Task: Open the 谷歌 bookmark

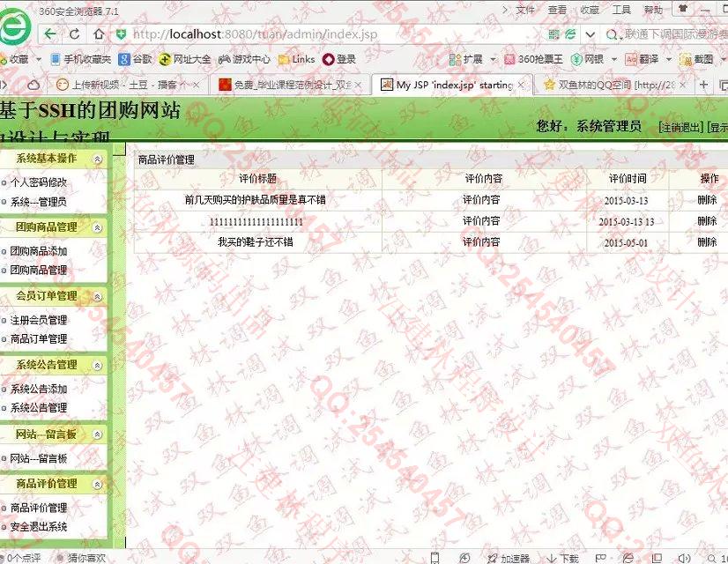Action: click(x=135, y=59)
